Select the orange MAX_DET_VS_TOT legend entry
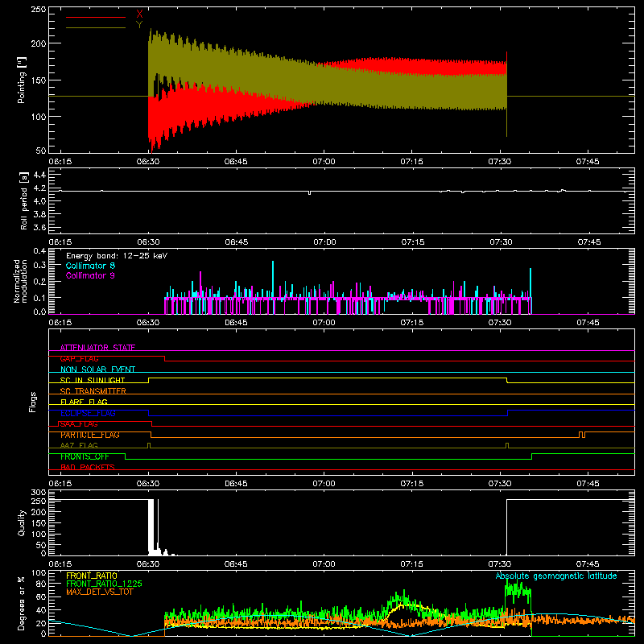This screenshot has width=644, height=644. [x=100, y=592]
